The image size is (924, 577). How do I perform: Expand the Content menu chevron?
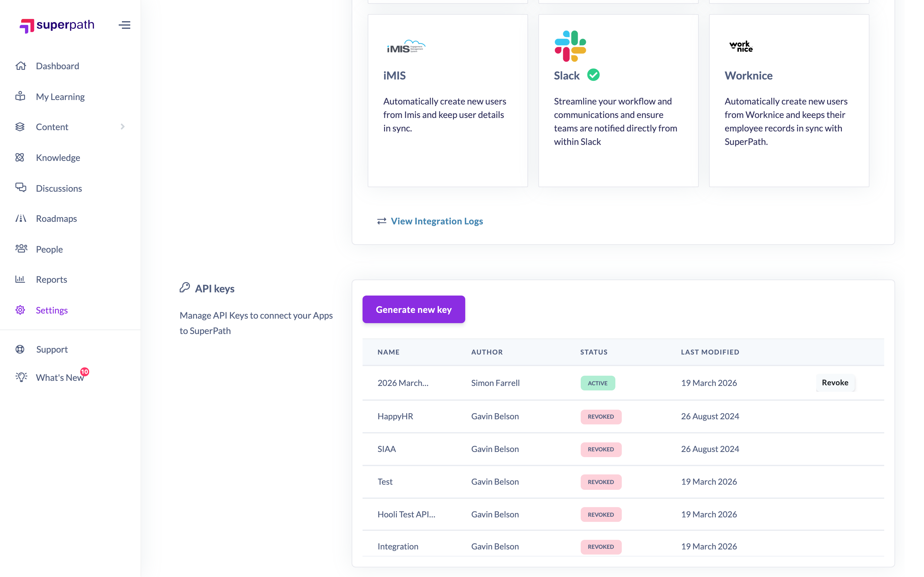pos(123,127)
